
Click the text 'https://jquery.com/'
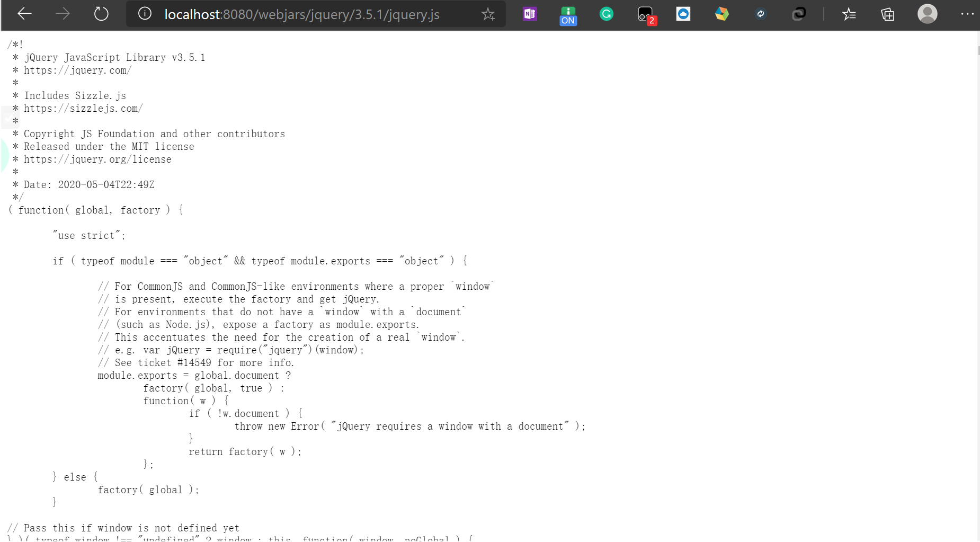77,70
